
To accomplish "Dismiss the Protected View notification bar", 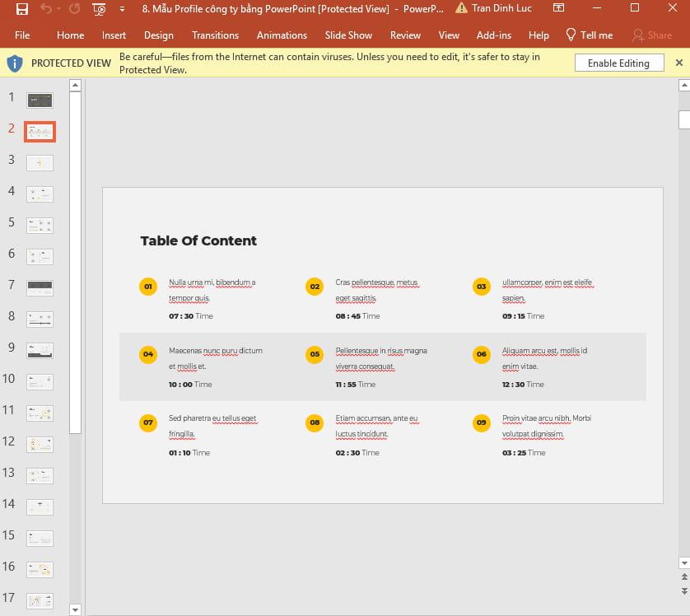I will click(678, 63).
